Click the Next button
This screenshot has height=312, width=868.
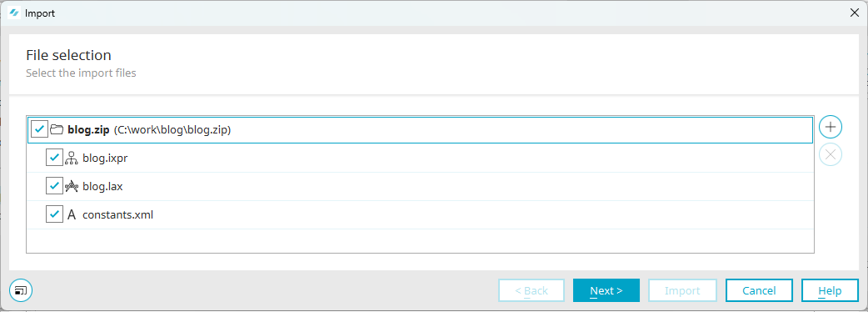(606, 290)
